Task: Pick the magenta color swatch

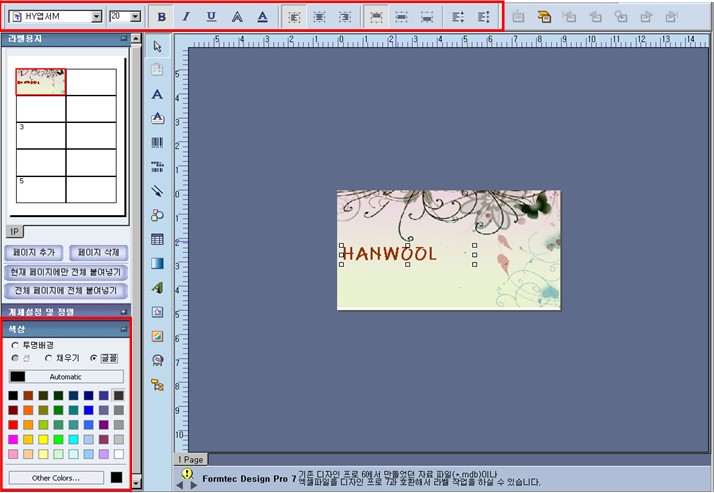Action: point(13,439)
